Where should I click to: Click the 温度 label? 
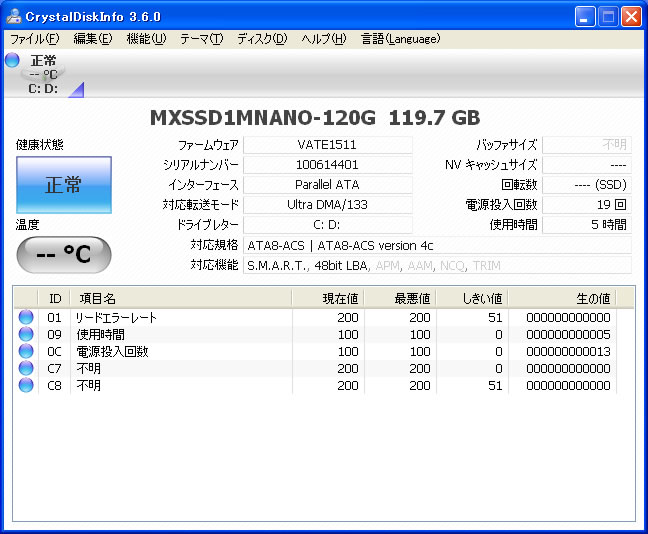click(27, 224)
